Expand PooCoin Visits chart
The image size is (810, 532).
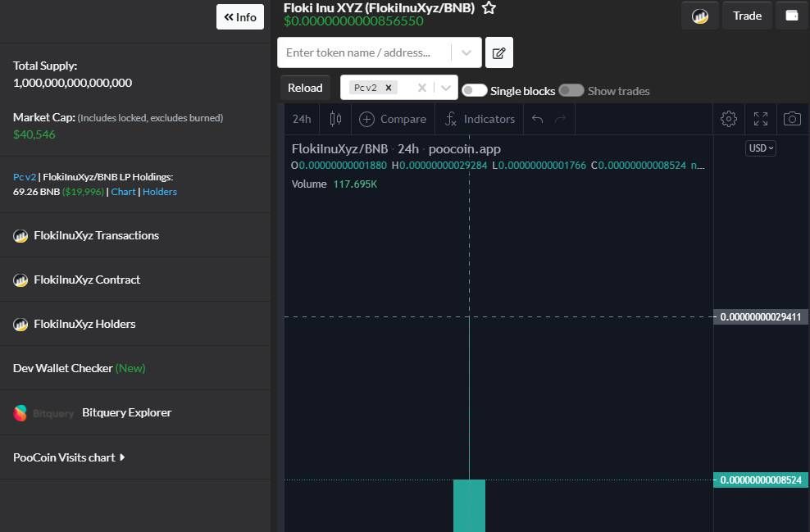tap(69, 457)
